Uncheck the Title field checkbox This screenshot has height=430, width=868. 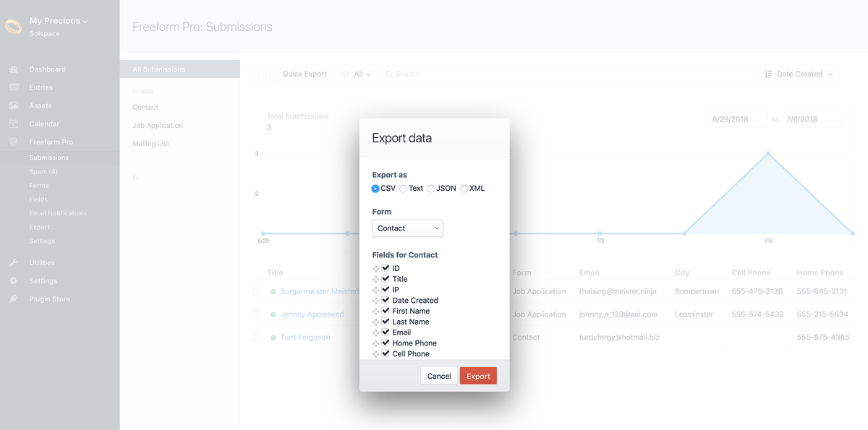point(386,278)
